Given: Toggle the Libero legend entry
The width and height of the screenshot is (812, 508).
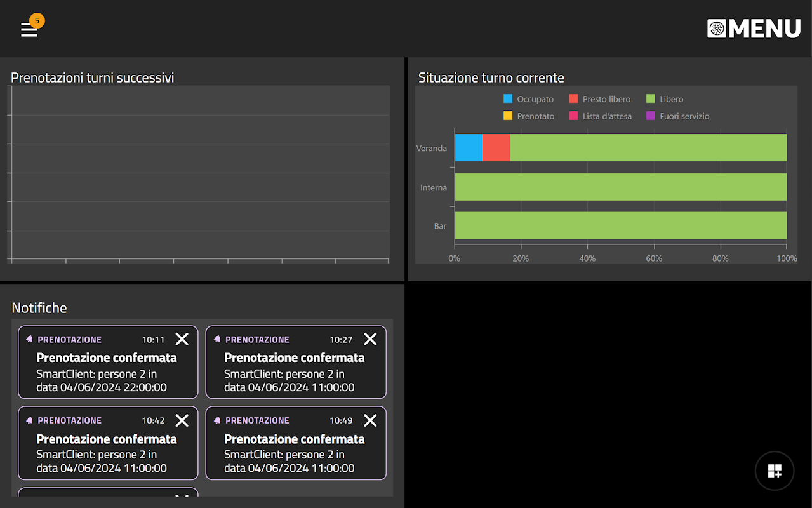Looking at the screenshot, I should (x=665, y=99).
